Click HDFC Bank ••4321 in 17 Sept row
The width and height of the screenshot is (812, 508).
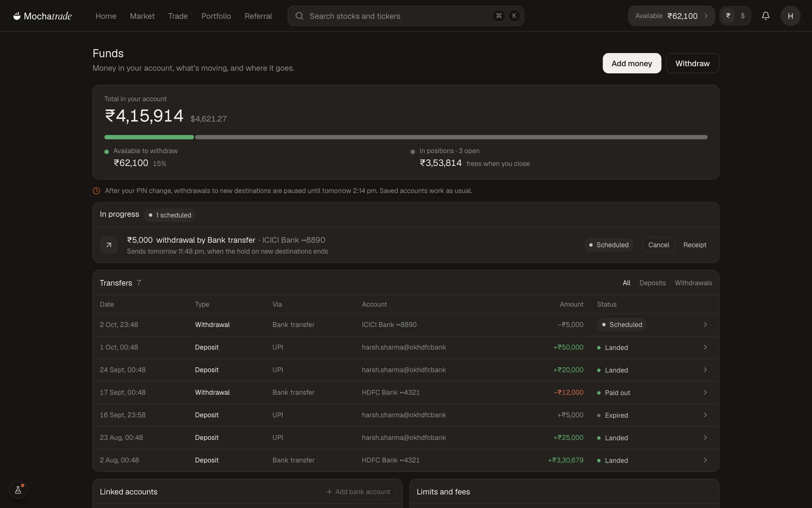click(391, 392)
